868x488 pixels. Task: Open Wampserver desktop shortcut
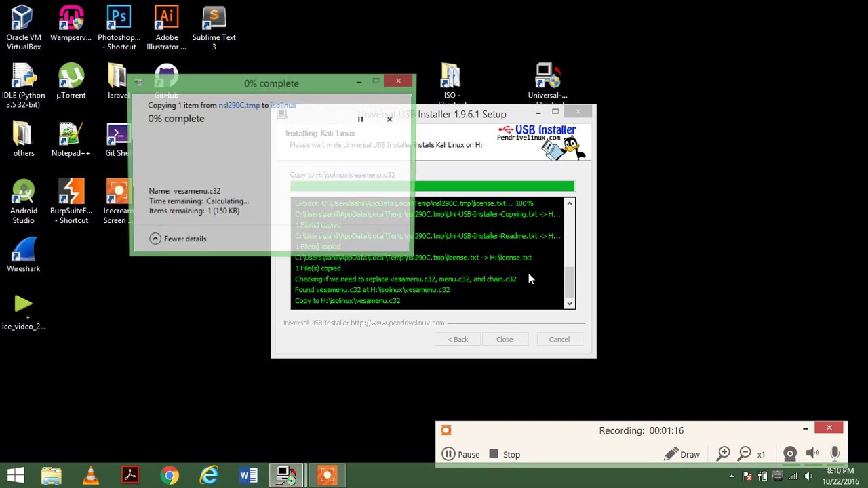(x=71, y=24)
